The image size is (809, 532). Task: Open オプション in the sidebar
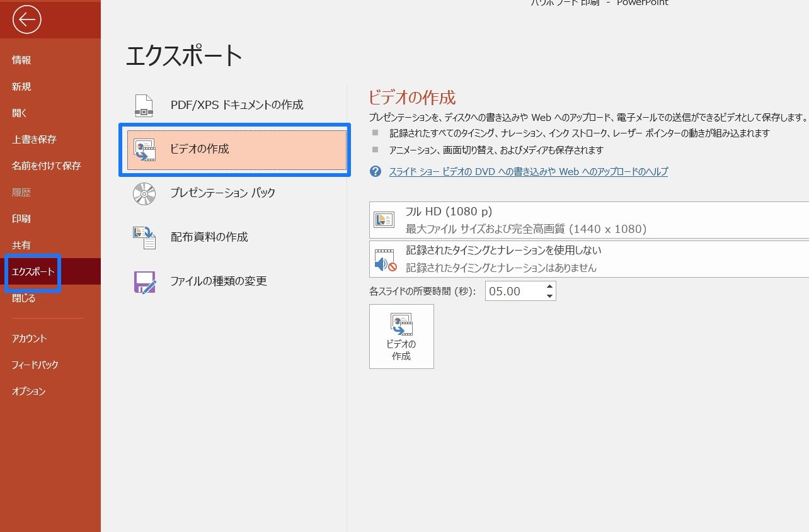pos(29,392)
